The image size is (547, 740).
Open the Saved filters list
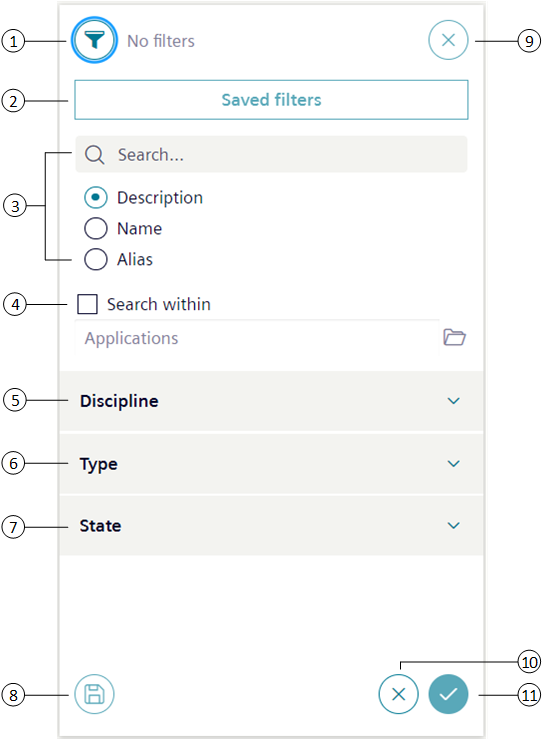pyautogui.click(x=271, y=100)
